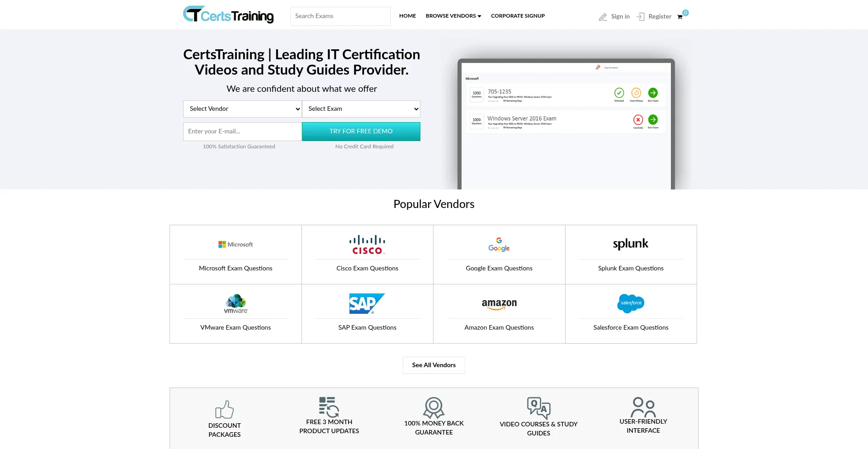
Task: Click the Discount Packages thumbs-up icon
Action: (224, 410)
